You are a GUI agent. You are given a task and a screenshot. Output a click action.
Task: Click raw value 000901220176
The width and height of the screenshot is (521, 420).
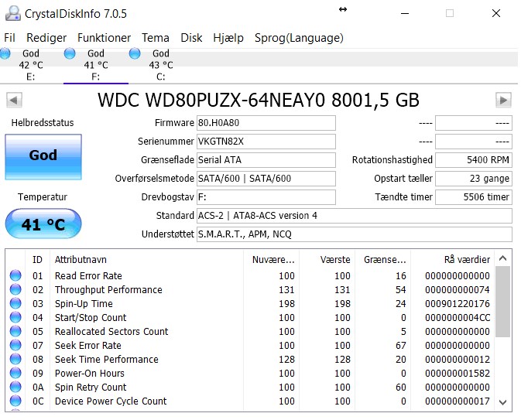(458, 303)
